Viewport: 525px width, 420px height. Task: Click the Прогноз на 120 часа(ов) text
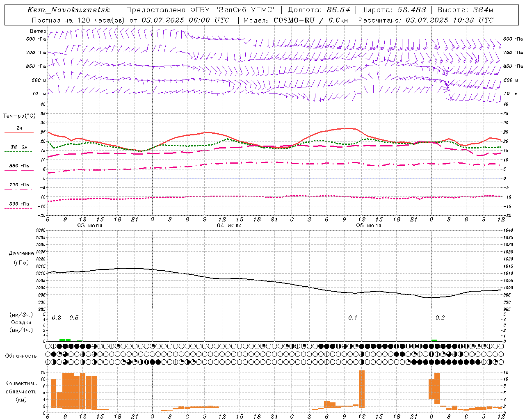(79, 20)
